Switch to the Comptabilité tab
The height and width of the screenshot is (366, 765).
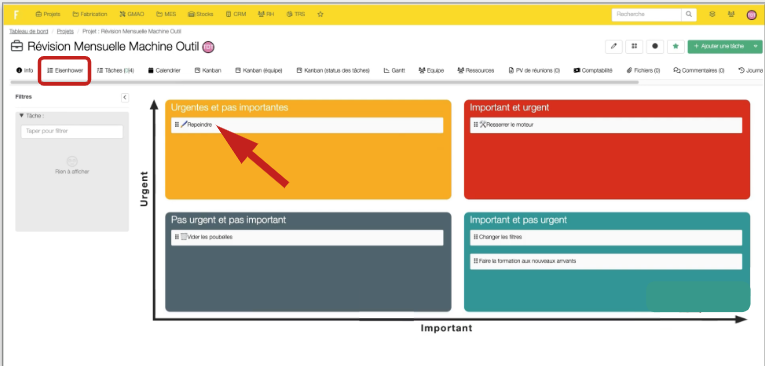(593, 70)
